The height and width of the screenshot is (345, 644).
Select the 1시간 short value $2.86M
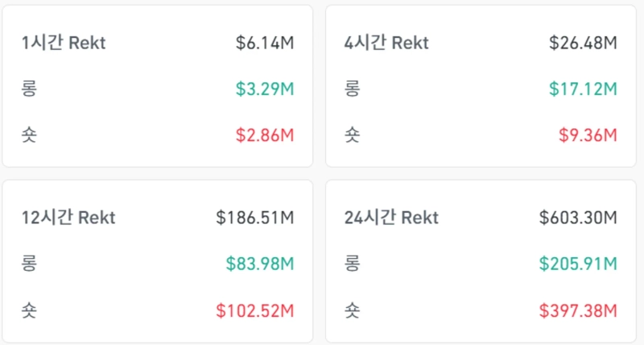pyautogui.click(x=265, y=135)
